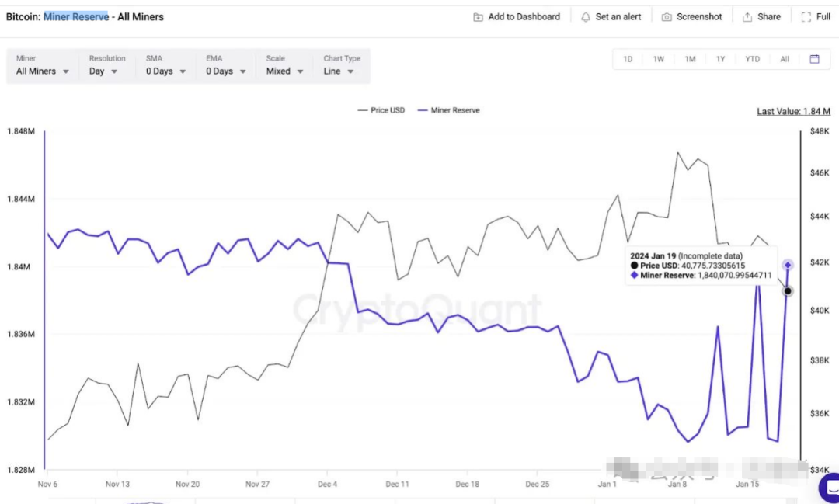Click the Set an alert bell icon
This screenshot has height=504, width=839.
(x=586, y=17)
